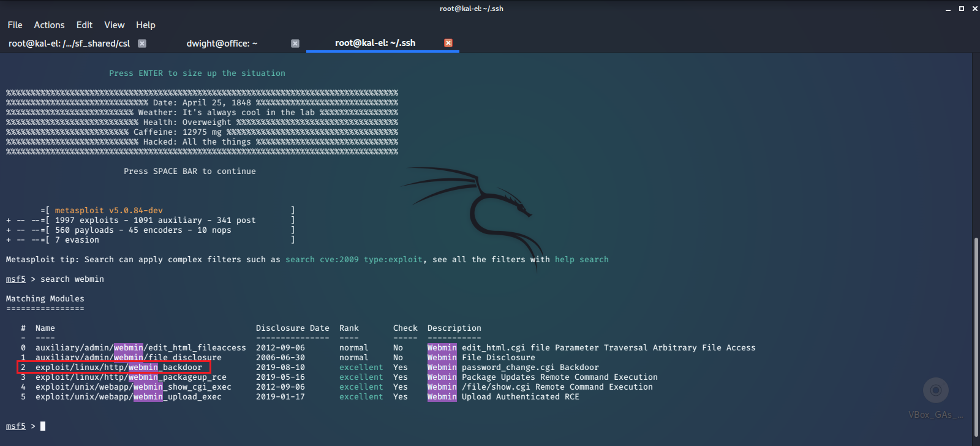Switch to root@kal-el sf_shared/csl tab
Screen dimensions: 980x446
[x=69, y=43]
